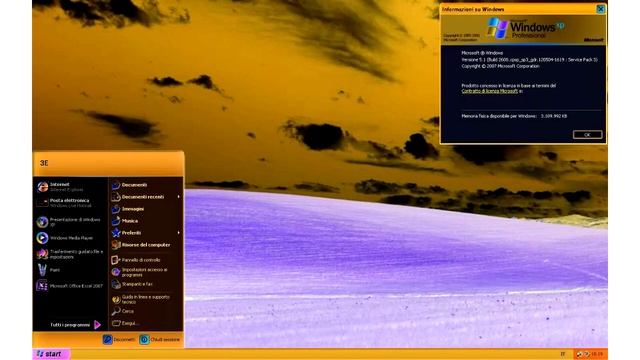Open the Contratto di licenza Microsoft link
Image resolution: width=640 pixels, height=360 pixels.
click(489, 91)
